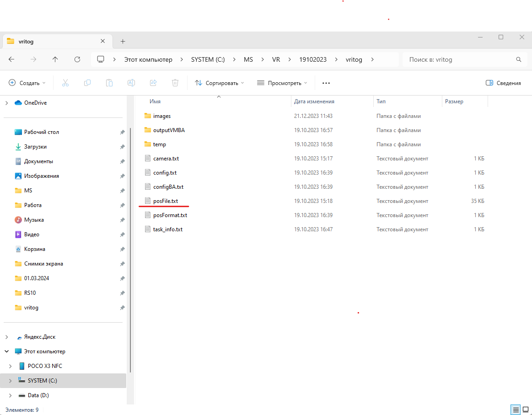Click the Share icon in toolbar
This screenshot has height=415, width=532.
[153, 83]
